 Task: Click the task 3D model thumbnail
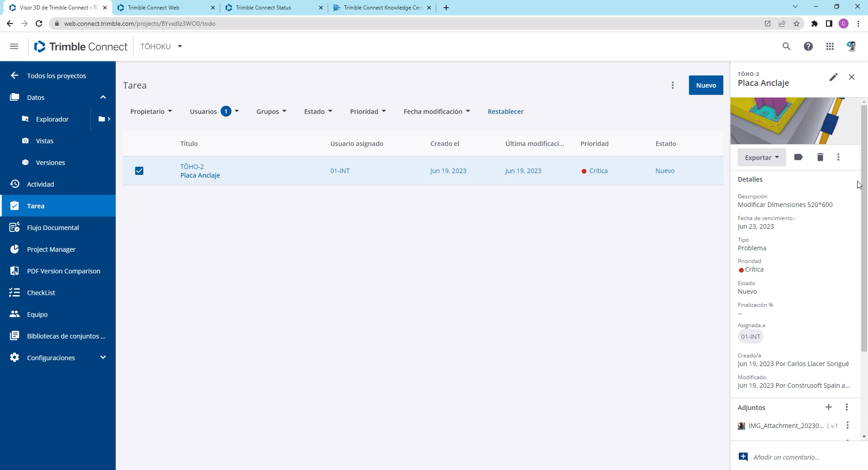click(x=795, y=121)
